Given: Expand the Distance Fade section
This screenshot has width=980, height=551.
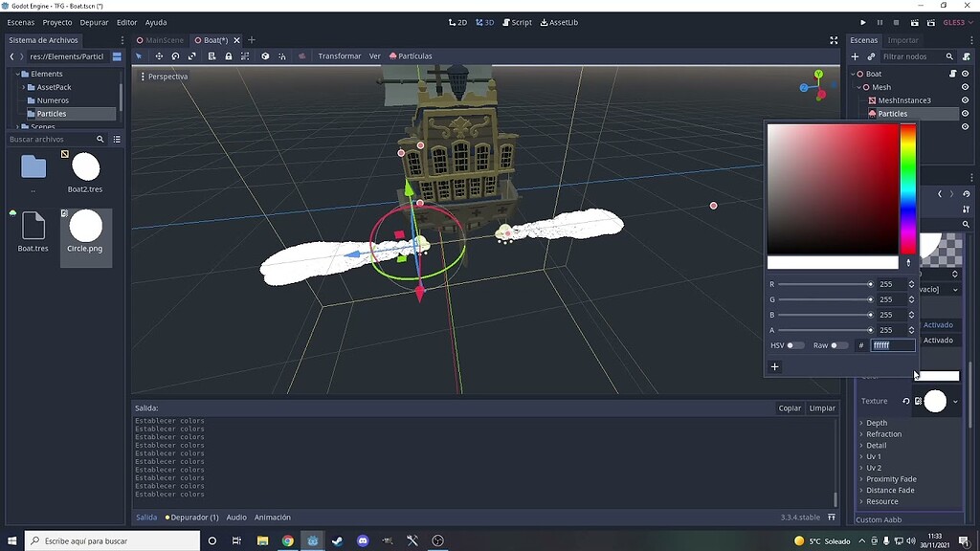Looking at the screenshot, I should [x=890, y=491].
